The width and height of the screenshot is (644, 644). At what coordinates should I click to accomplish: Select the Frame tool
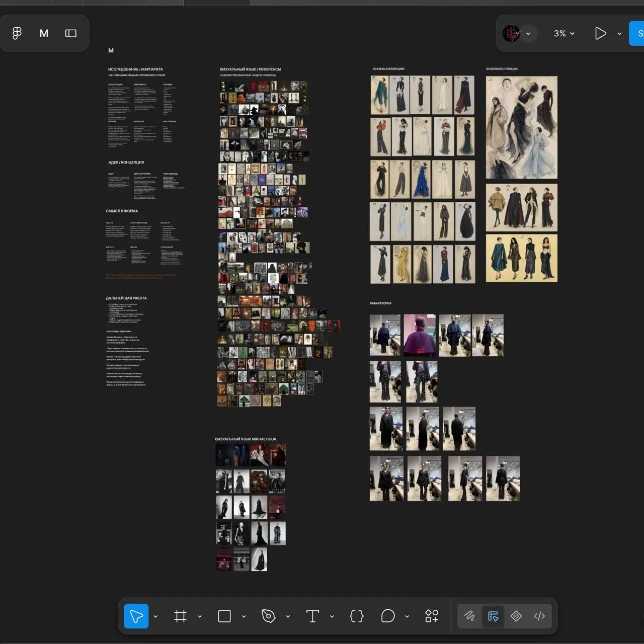point(180,616)
